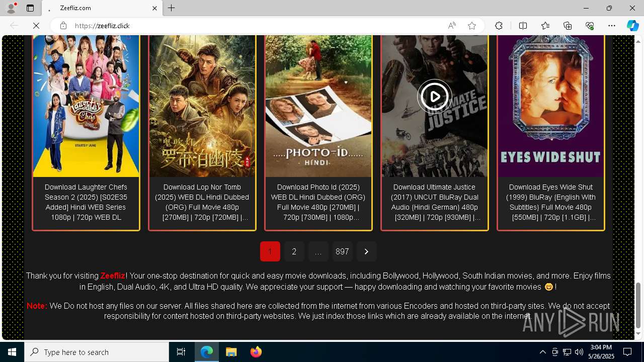This screenshot has width=644, height=362.
Task: Open the notification center
Action: [x=627, y=352]
